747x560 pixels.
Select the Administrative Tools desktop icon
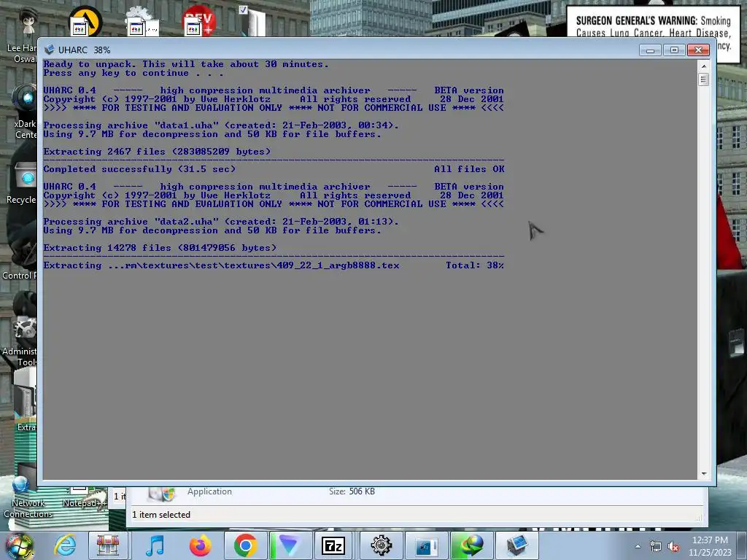(x=20, y=341)
